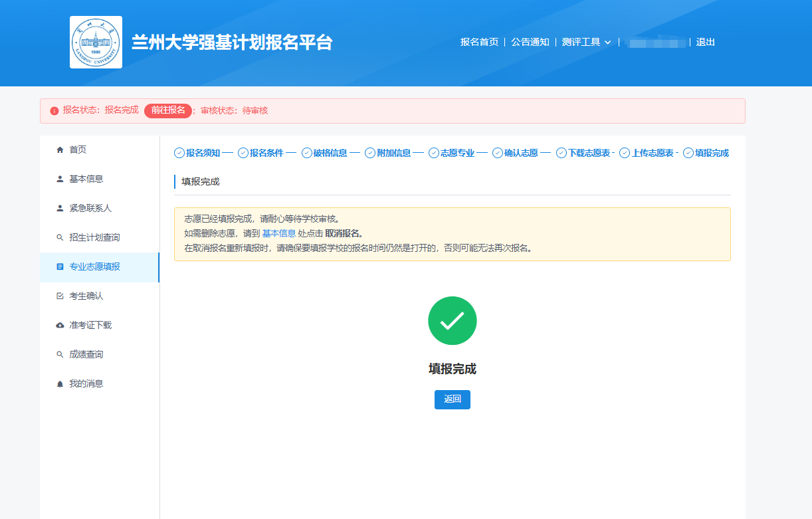This screenshot has height=519, width=812.
Task: Click the bell icon beside 我的消息
Action: coord(60,384)
